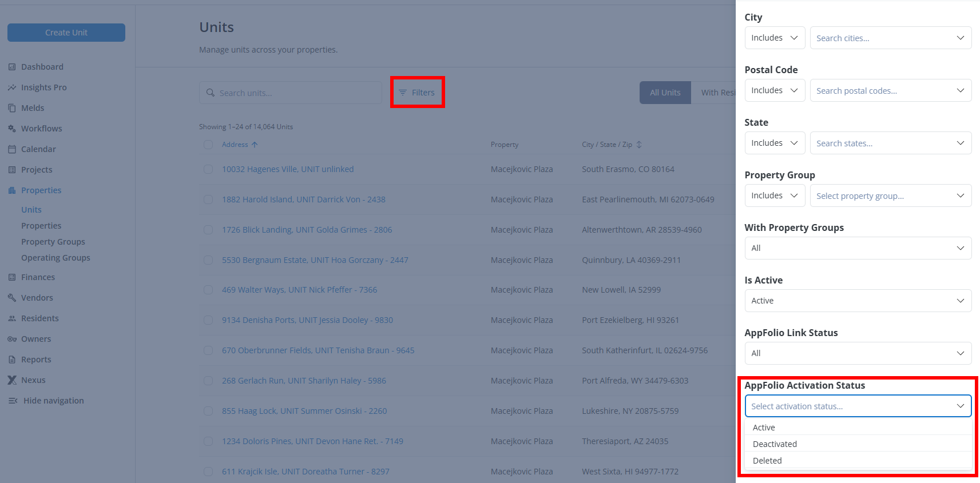Open unit link 469 Walter Ways
Image resolution: width=980 pixels, height=483 pixels.
click(300, 290)
